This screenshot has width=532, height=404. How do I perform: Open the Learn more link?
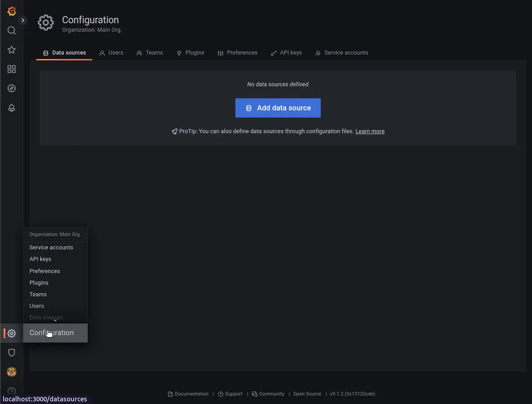pyautogui.click(x=370, y=131)
